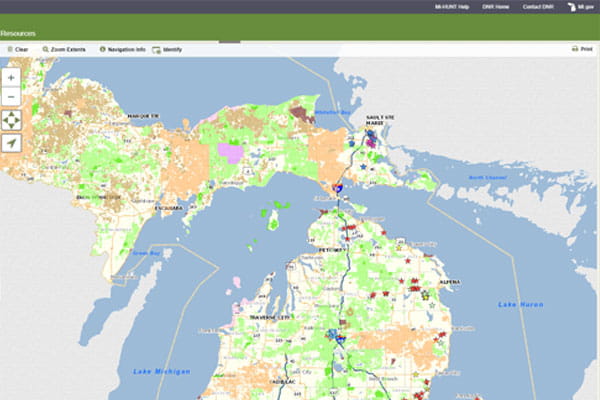
Task: Open Mi-HUNT Help link
Action: pyautogui.click(x=452, y=7)
